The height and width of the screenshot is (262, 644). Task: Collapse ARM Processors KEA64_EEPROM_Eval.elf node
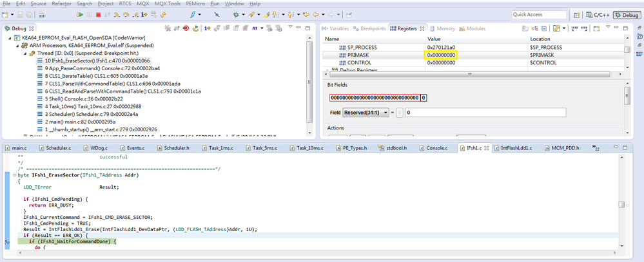point(17,46)
